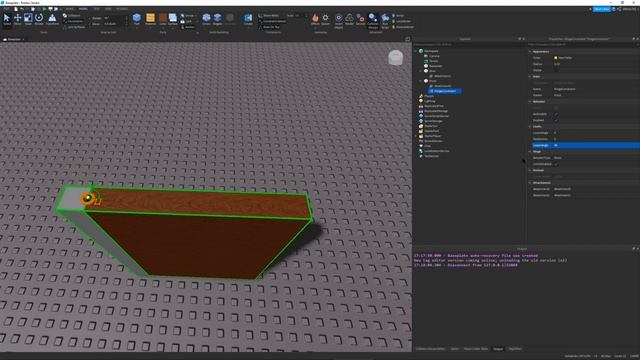Toggle the Archivable property checkbox

[x=556, y=114]
